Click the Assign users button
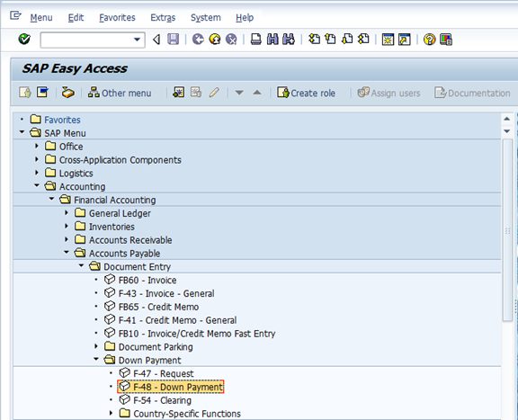Image resolution: width=518 pixels, height=420 pixels. tap(388, 93)
